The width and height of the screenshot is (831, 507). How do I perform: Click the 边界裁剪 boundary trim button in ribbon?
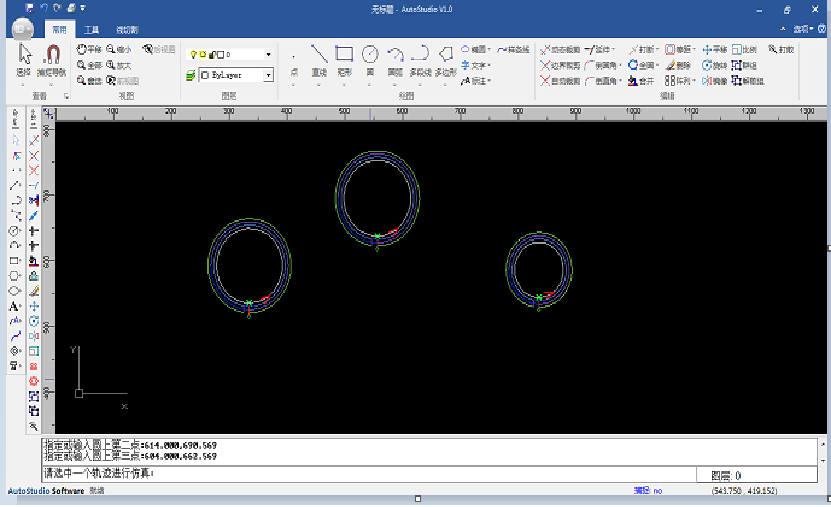pos(560,65)
